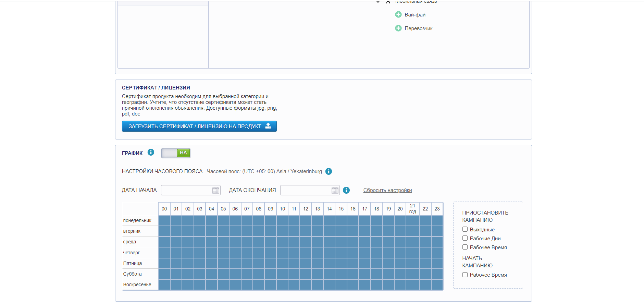Open the ДАТА НАЧАЛА calendar icon
This screenshot has height=303, width=644.
(x=215, y=190)
